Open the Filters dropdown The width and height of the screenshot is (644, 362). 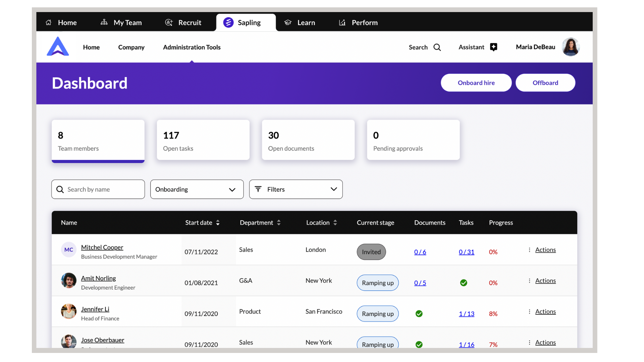click(x=296, y=189)
